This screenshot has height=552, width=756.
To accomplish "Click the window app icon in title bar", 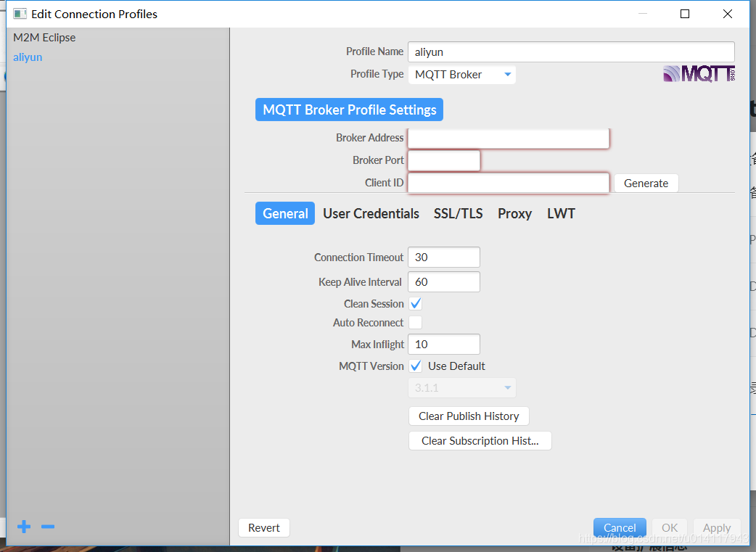I will (x=20, y=14).
